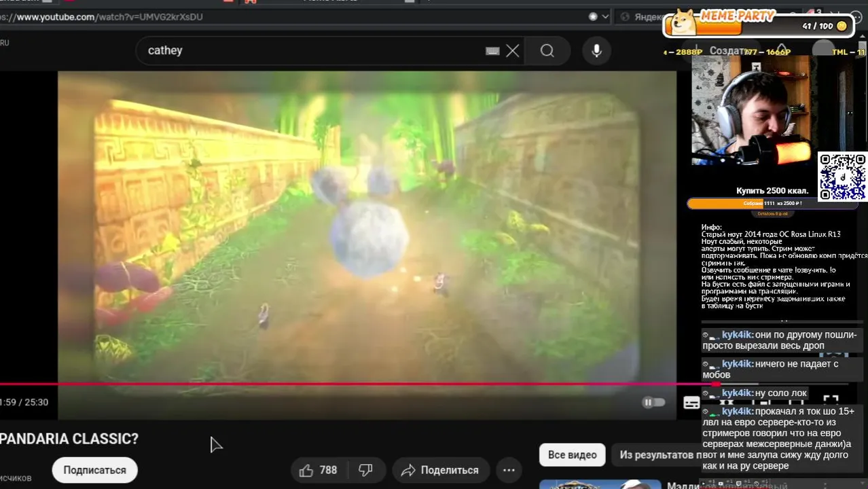Click the QR code on the stream overlay
The width and height of the screenshot is (868, 489).
(x=842, y=177)
